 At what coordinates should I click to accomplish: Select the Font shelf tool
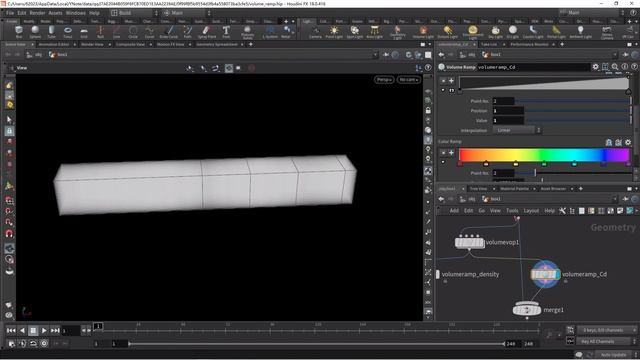point(226,31)
